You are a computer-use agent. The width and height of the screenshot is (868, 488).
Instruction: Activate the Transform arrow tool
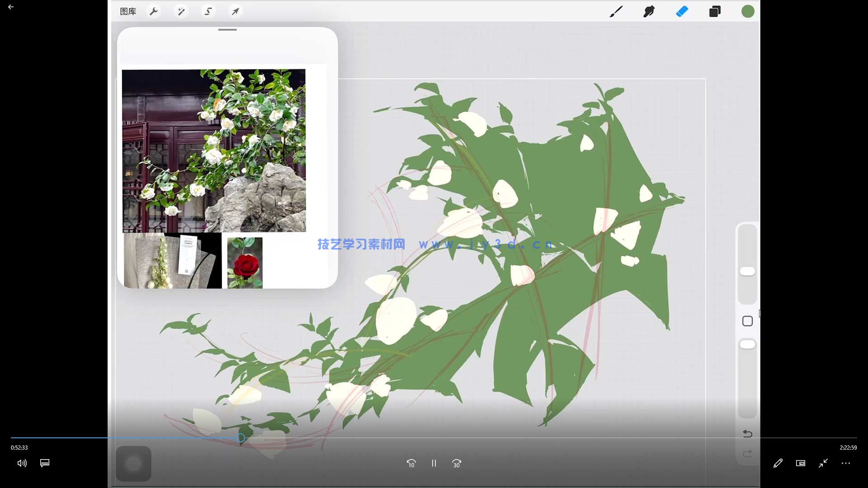click(x=235, y=11)
